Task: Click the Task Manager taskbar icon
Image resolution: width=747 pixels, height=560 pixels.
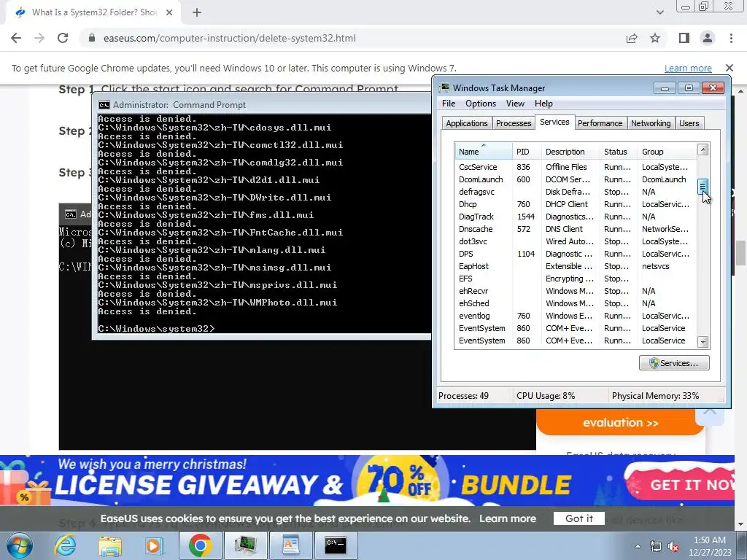Action: click(x=245, y=545)
